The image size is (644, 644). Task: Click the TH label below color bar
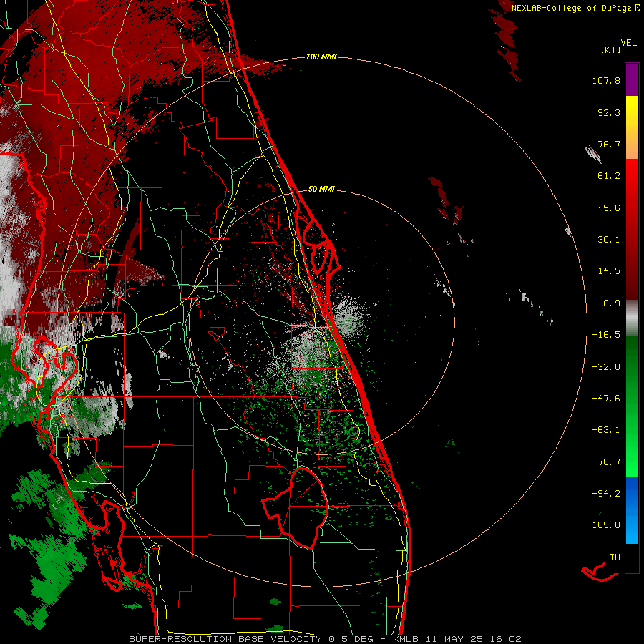(x=615, y=557)
